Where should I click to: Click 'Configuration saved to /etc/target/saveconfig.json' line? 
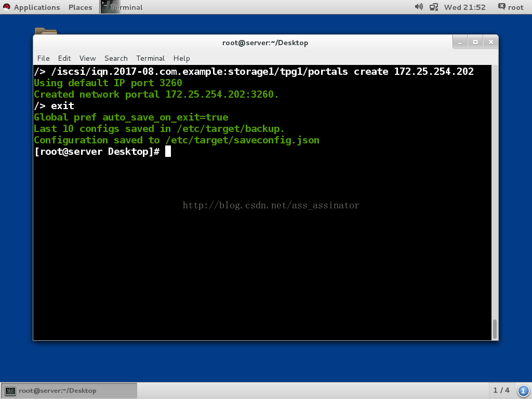tap(177, 140)
